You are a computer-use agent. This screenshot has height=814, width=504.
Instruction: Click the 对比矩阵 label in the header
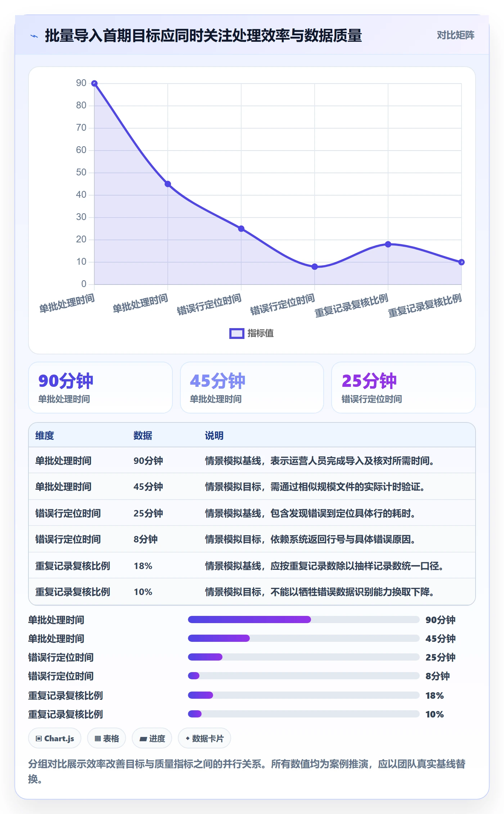[x=455, y=35]
